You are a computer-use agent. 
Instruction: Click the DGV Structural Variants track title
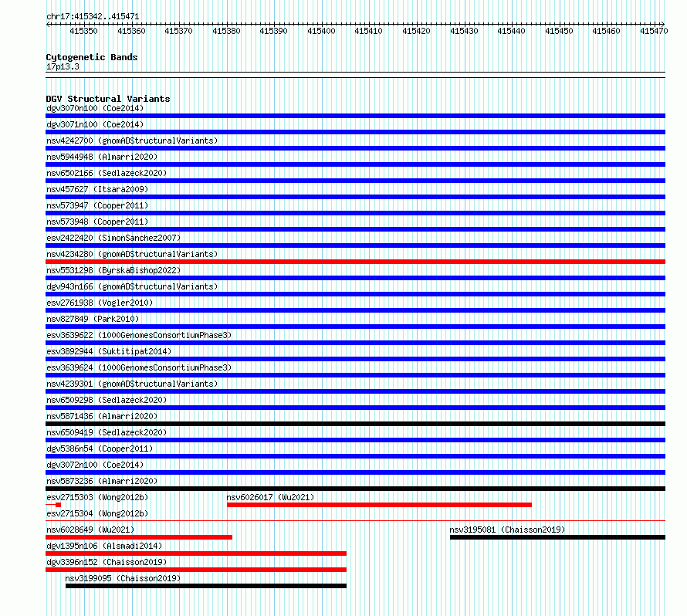(108, 99)
